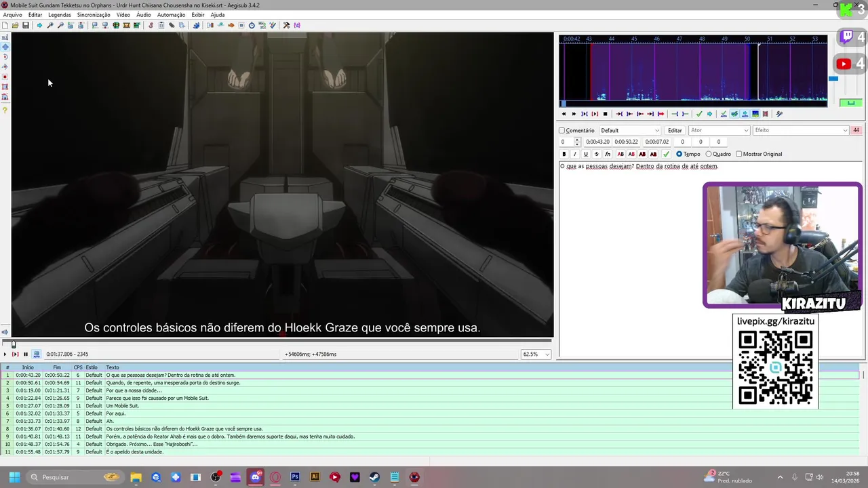This screenshot has height=488, width=868.
Task: Play the current line in video
Action: [x=15, y=354]
